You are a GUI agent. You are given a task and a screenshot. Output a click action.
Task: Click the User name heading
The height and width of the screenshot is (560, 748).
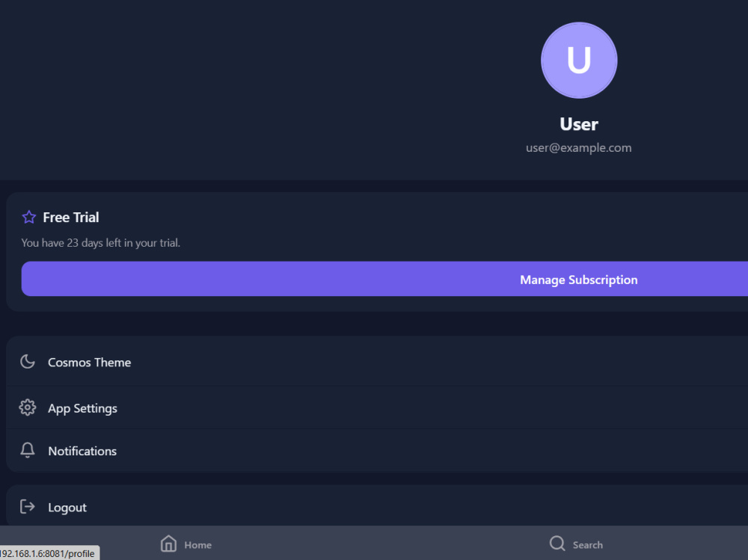(x=579, y=124)
